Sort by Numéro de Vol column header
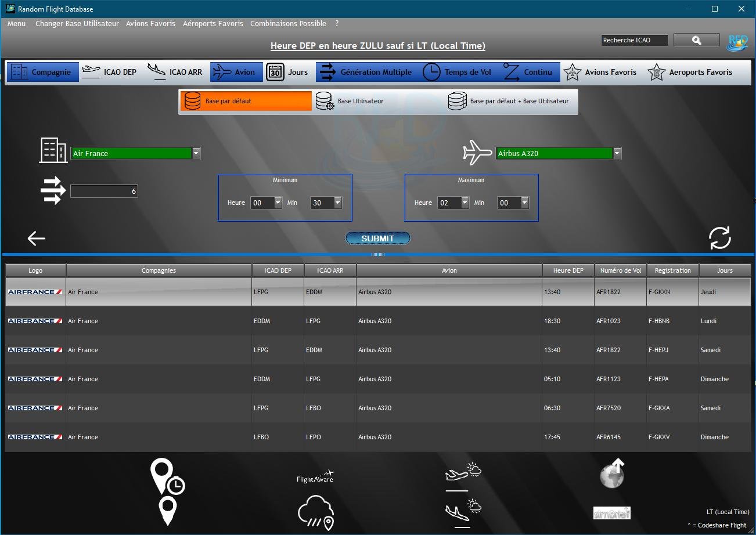Image resolution: width=756 pixels, height=535 pixels. [621, 270]
